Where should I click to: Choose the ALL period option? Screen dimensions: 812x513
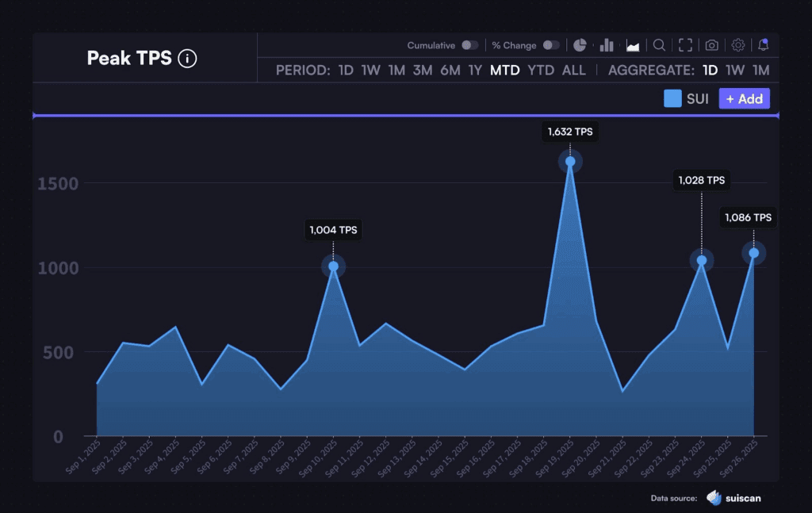(574, 70)
